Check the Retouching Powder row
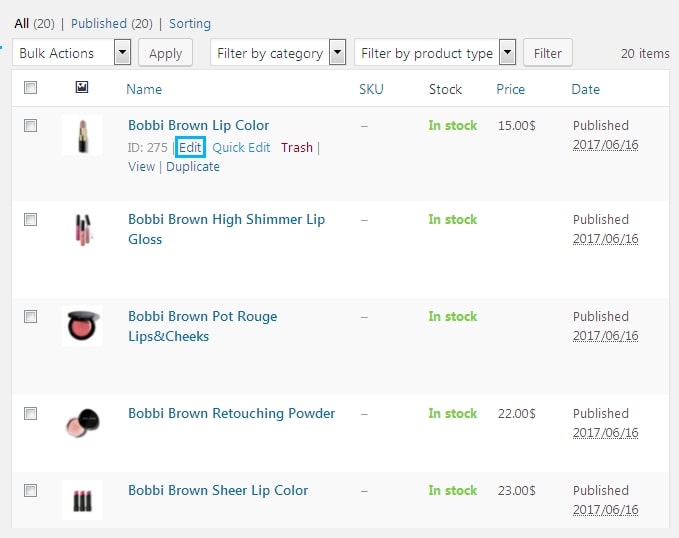The width and height of the screenshot is (679, 538). pos(30,414)
